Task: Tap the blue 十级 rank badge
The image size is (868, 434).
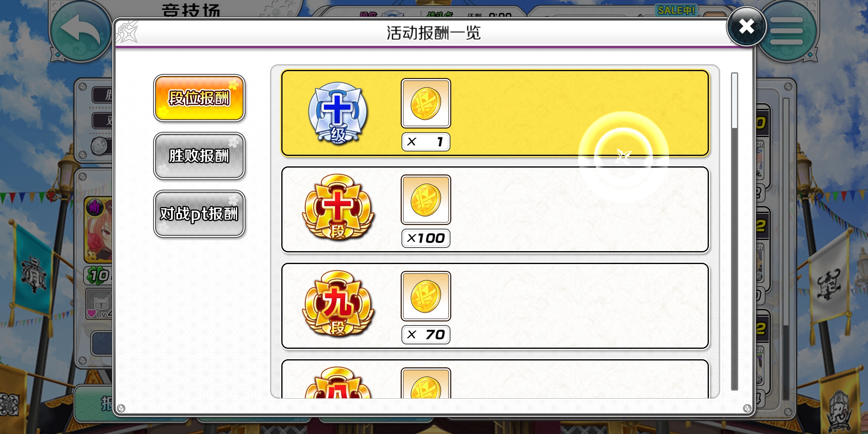Action: pyautogui.click(x=338, y=113)
